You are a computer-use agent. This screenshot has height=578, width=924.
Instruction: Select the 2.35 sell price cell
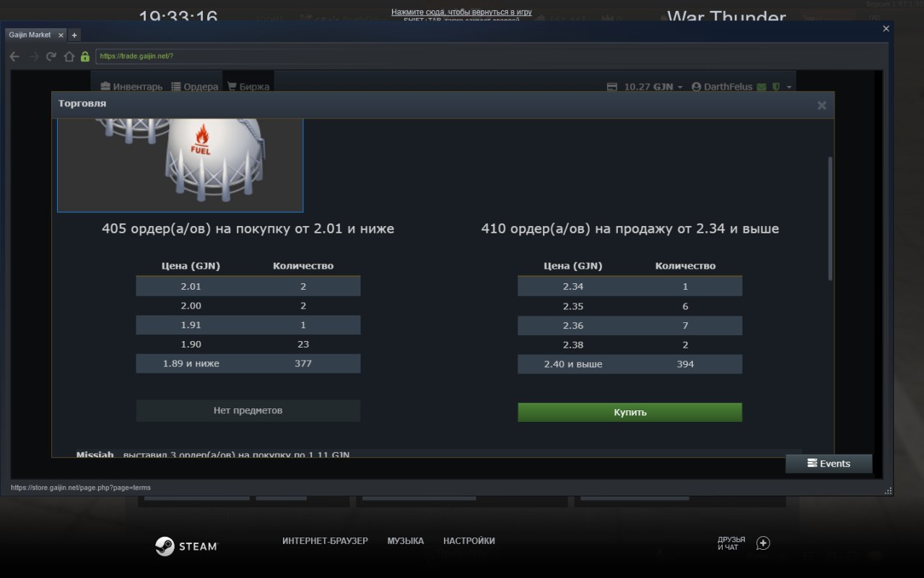click(x=573, y=306)
